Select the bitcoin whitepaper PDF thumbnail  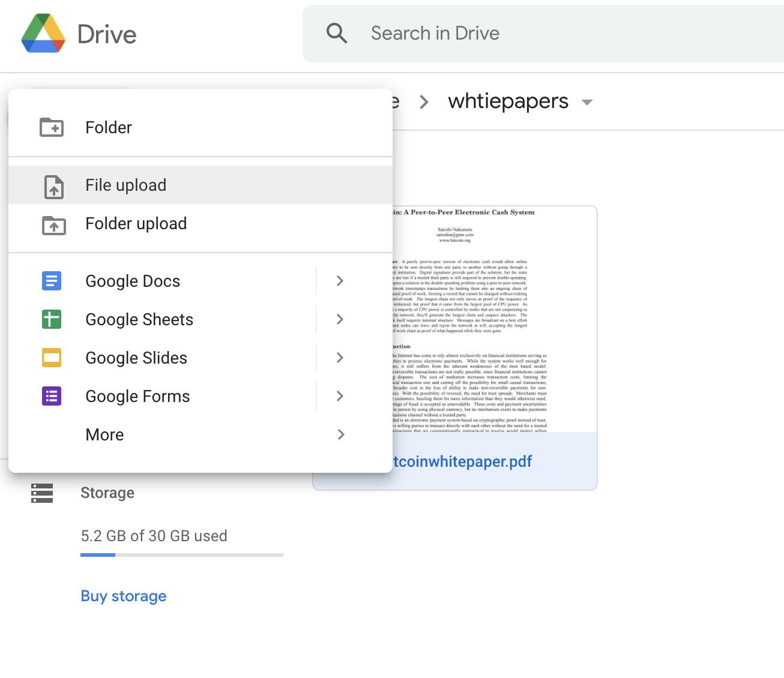click(x=495, y=319)
